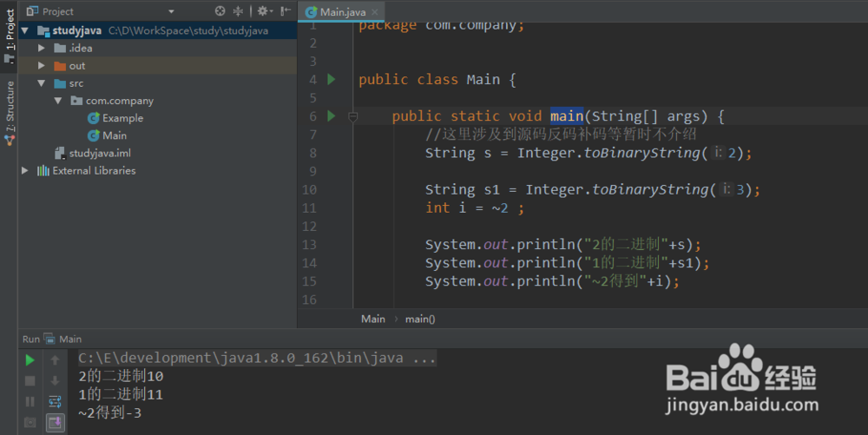Screen dimensions: 868x435
Task: Select the Main tab in Run panel
Action: coord(63,339)
